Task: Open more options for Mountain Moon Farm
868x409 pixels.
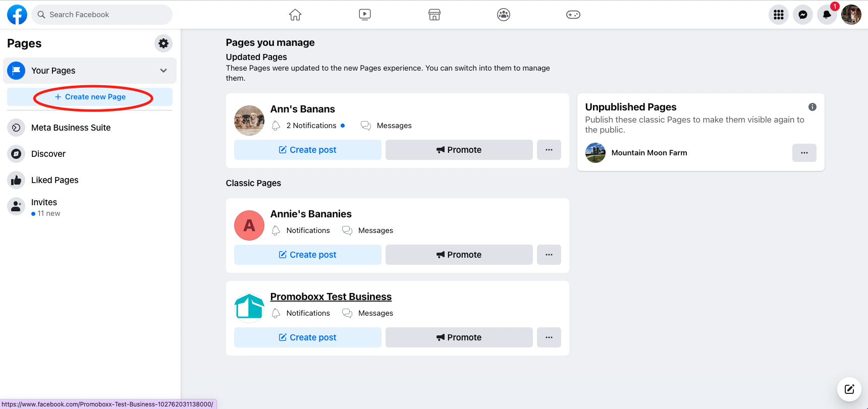Action: (804, 153)
